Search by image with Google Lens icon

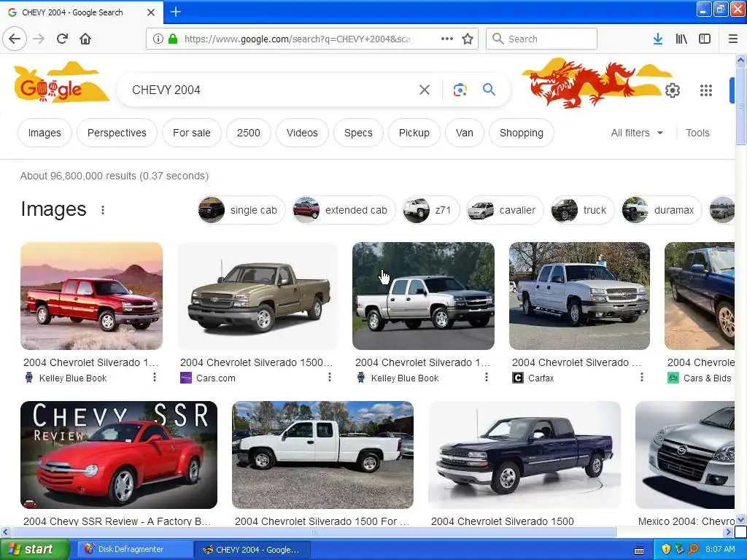pyautogui.click(x=460, y=90)
